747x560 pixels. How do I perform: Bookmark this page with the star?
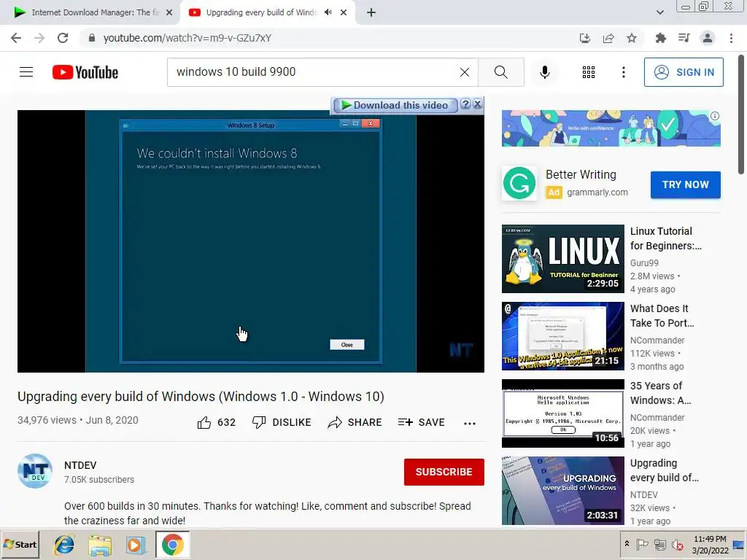click(632, 38)
